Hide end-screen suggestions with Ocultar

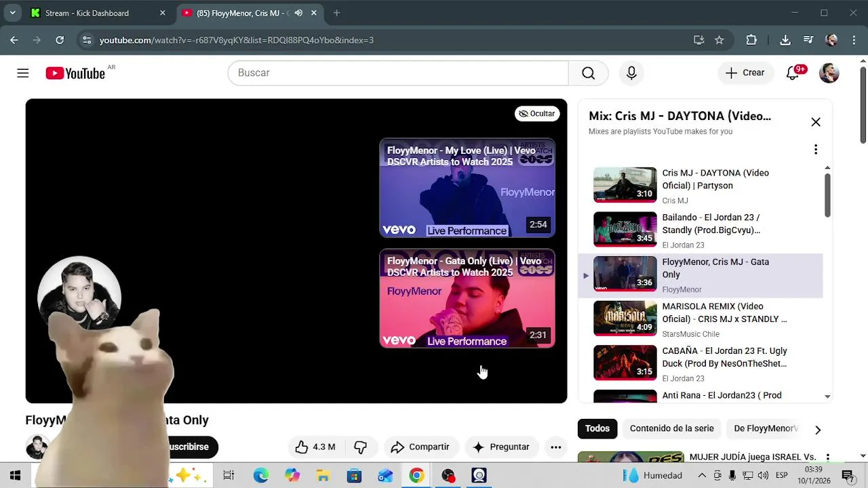(537, 114)
